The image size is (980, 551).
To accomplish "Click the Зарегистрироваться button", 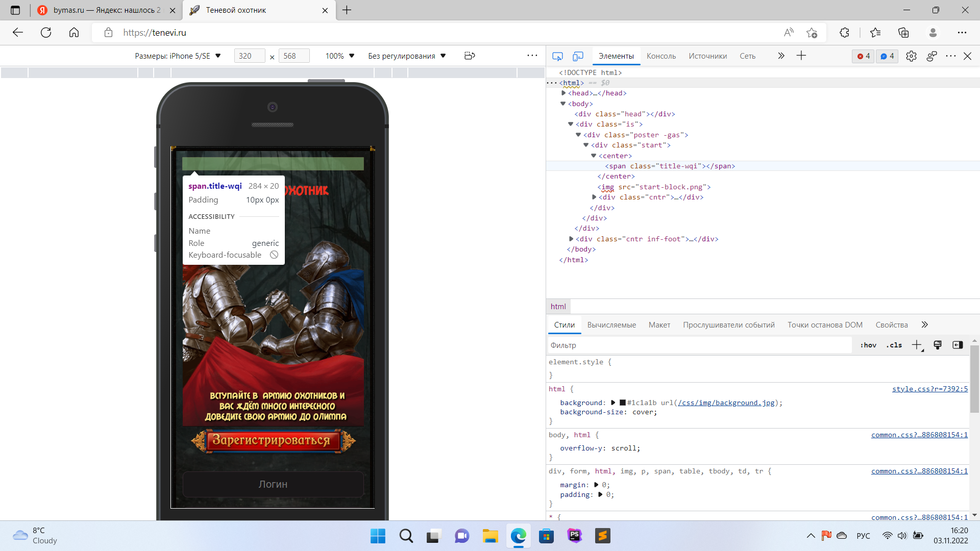I will tap(273, 441).
